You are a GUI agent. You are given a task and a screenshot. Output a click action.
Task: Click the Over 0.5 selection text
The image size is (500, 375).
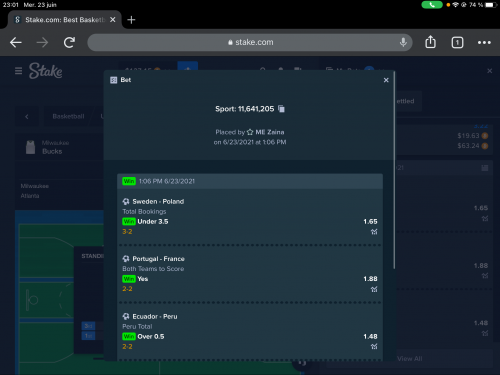coord(151,337)
